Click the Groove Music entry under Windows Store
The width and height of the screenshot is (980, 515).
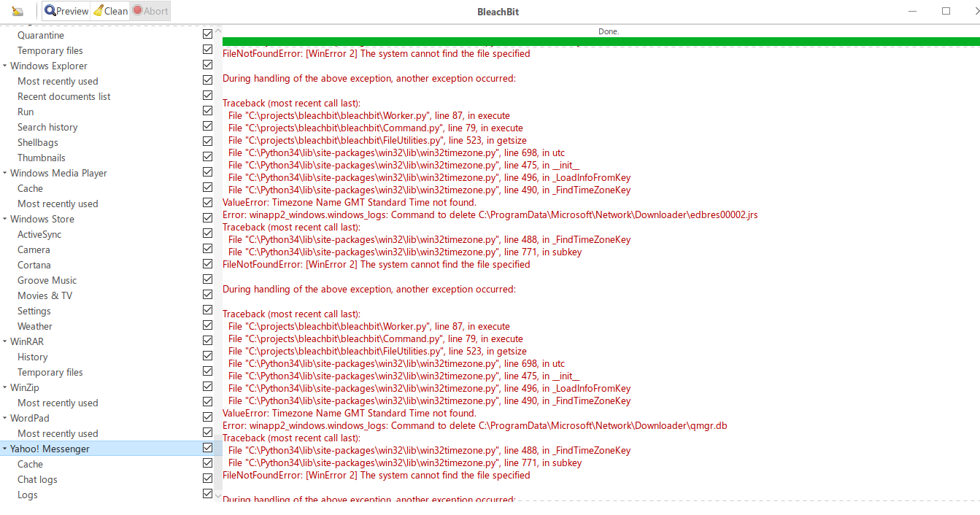tap(47, 280)
